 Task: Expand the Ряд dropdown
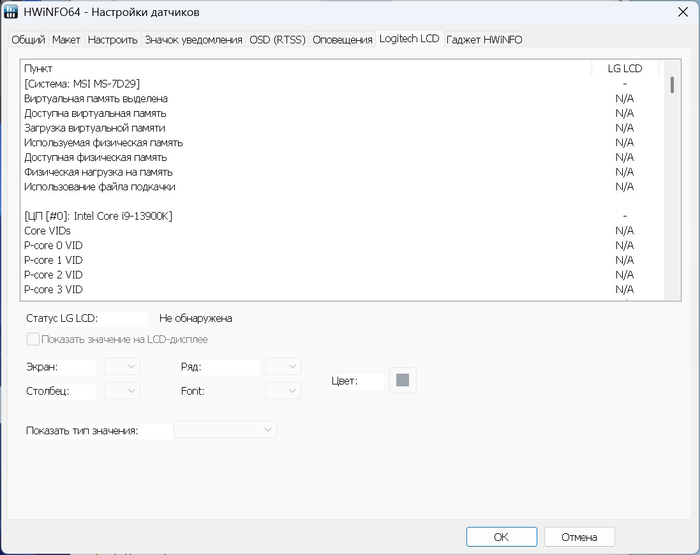click(283, 367)
